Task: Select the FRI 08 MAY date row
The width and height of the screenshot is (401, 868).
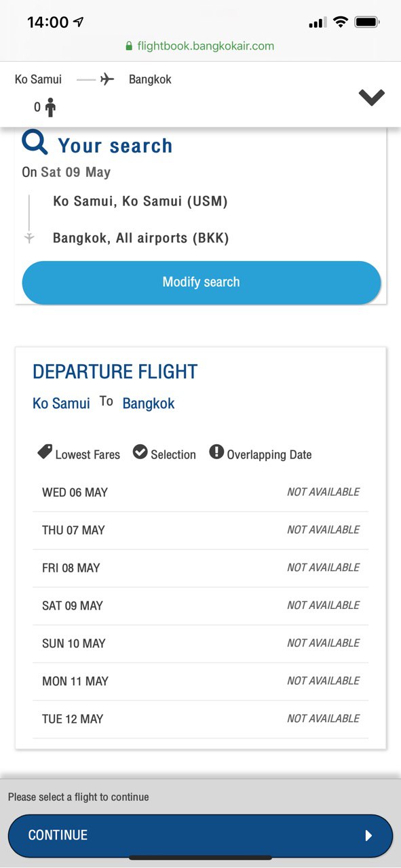Action: click(x=200, y=568)
